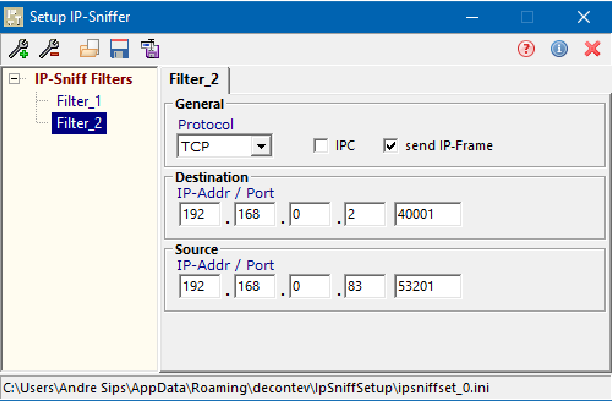612x401 pixels.
Task: Show info via blue info icon
Action: [x=559, y=49]
